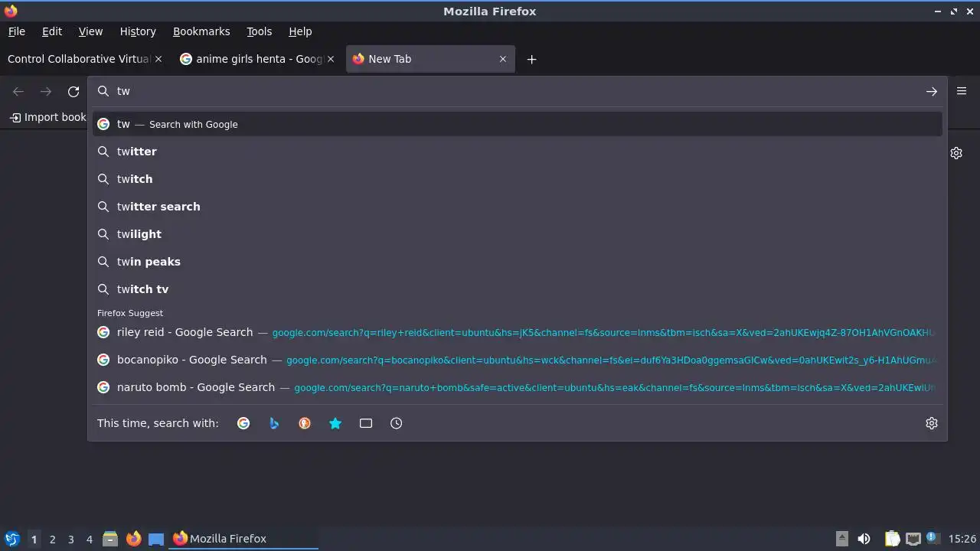Screen dimensions: 980x551
Task: Search in Bookmarks star icon
Action: 335,423
